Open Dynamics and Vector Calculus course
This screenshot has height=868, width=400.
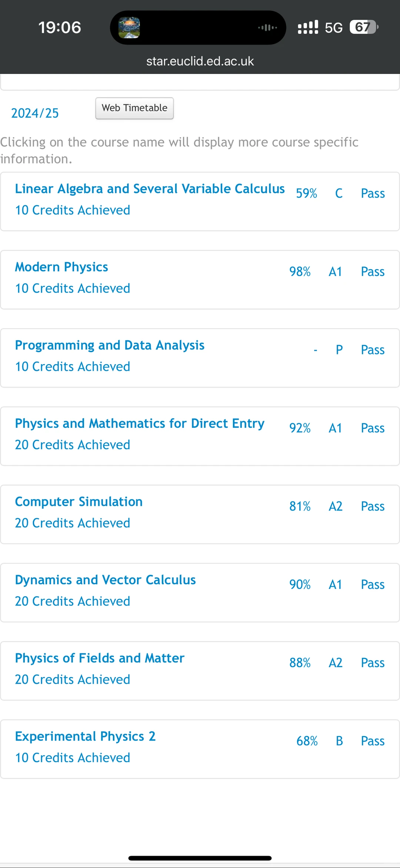(x=105, y=580)
